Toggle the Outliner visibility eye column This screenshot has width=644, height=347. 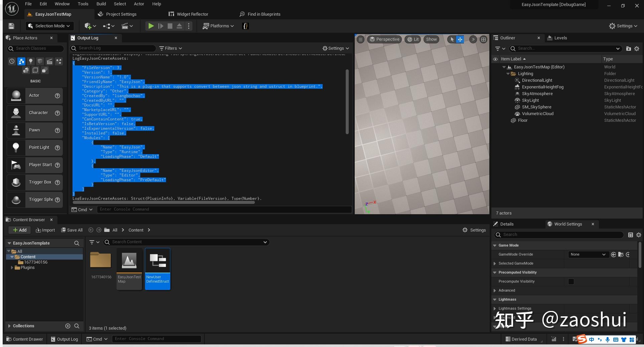495,59
